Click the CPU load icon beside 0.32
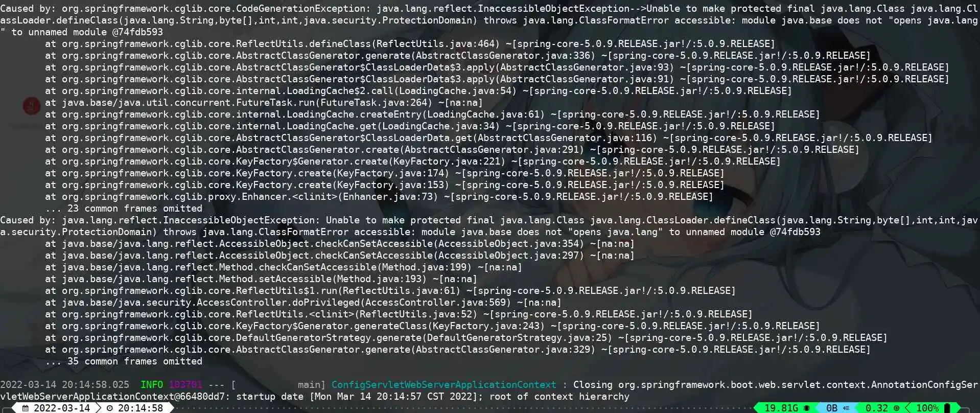 coord(896,408)
